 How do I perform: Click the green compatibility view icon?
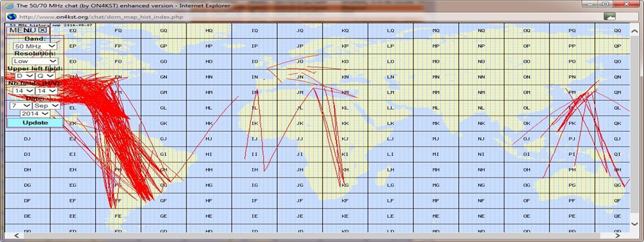coord(610,17)
